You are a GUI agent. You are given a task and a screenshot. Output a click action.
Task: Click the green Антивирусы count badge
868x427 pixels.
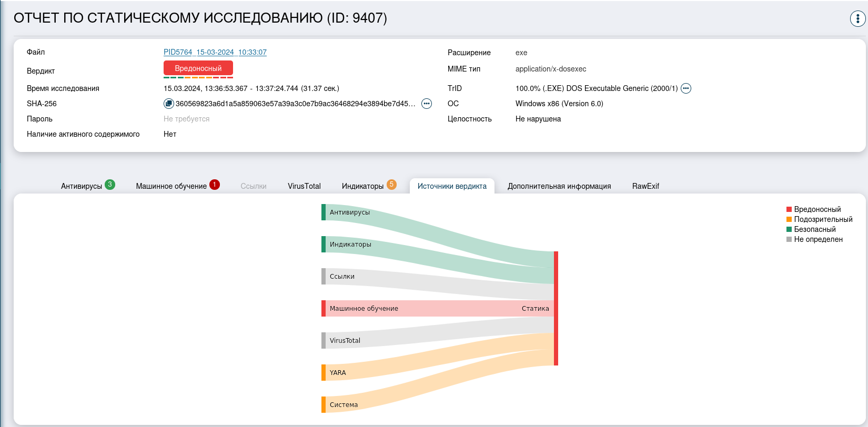coord(110,185)
